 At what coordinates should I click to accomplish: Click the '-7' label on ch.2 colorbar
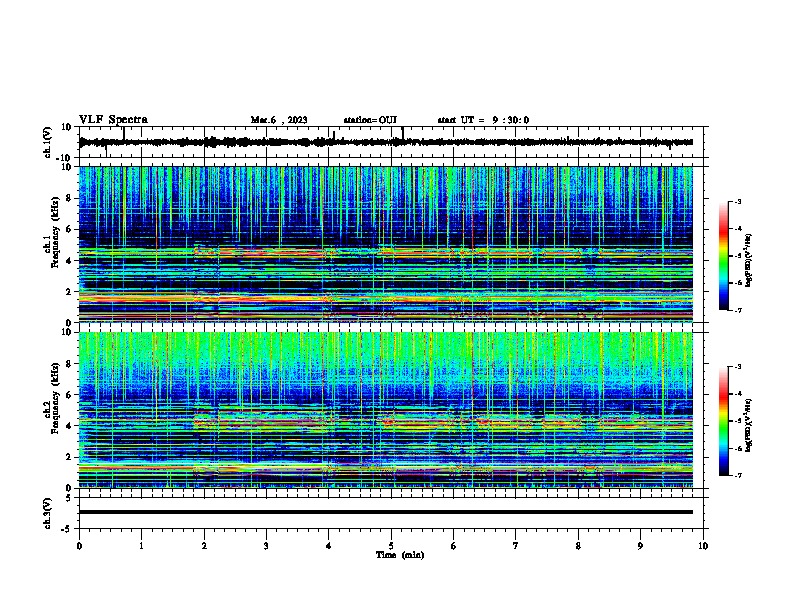pos(737,476)
